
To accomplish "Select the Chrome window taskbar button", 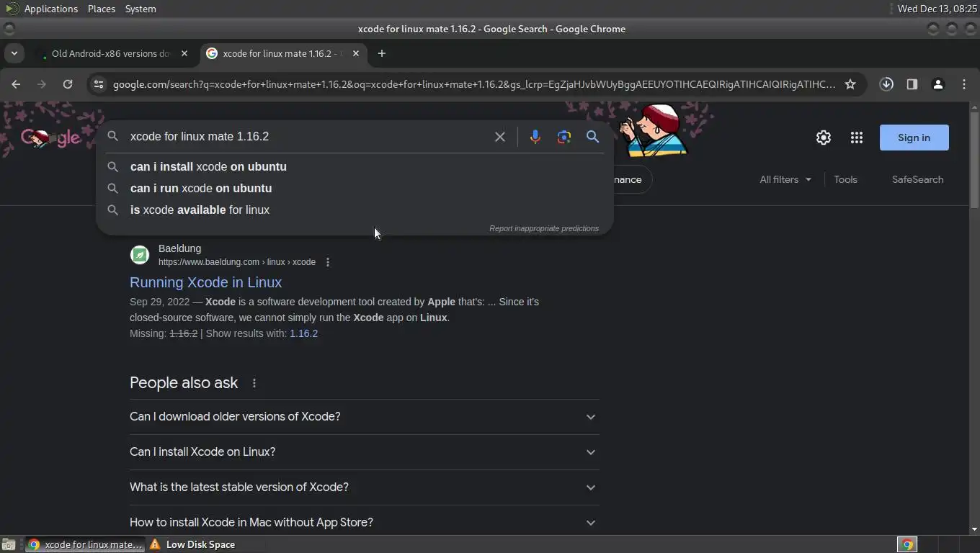I will [x=85, y=544].
